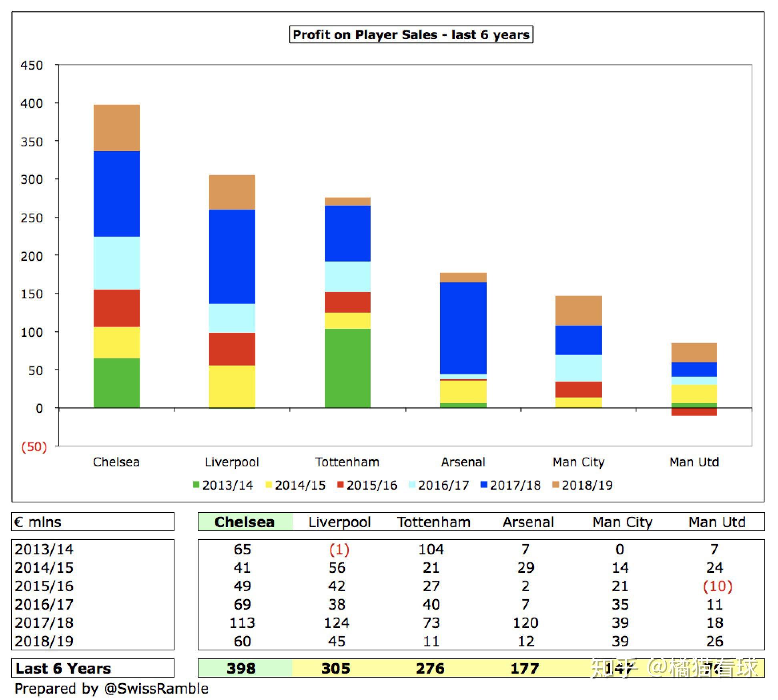Click the Prepared by @SwissRamble credit
Image resolution: width=778 pixels, height=700 pixels.
point(112,689)
